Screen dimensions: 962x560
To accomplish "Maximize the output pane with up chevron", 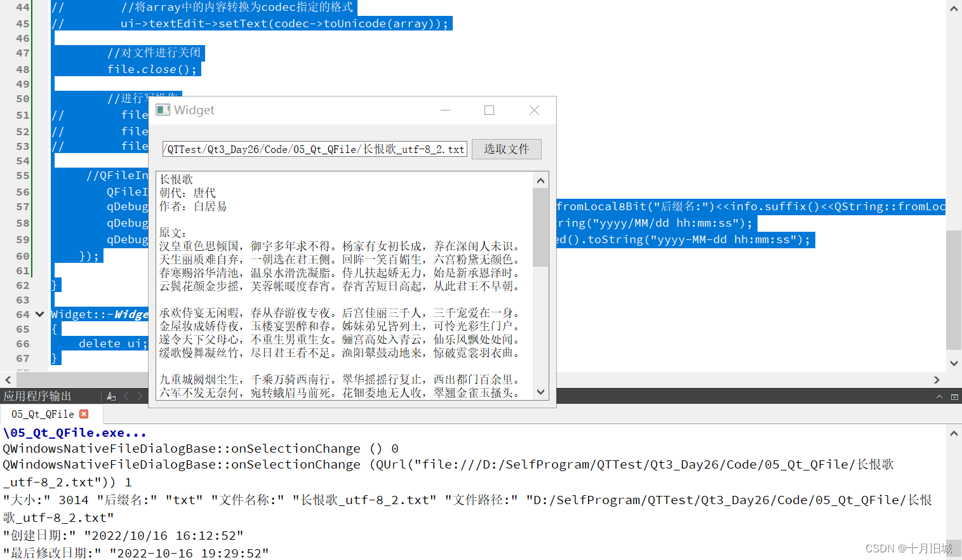I will (x=939, y=396).
